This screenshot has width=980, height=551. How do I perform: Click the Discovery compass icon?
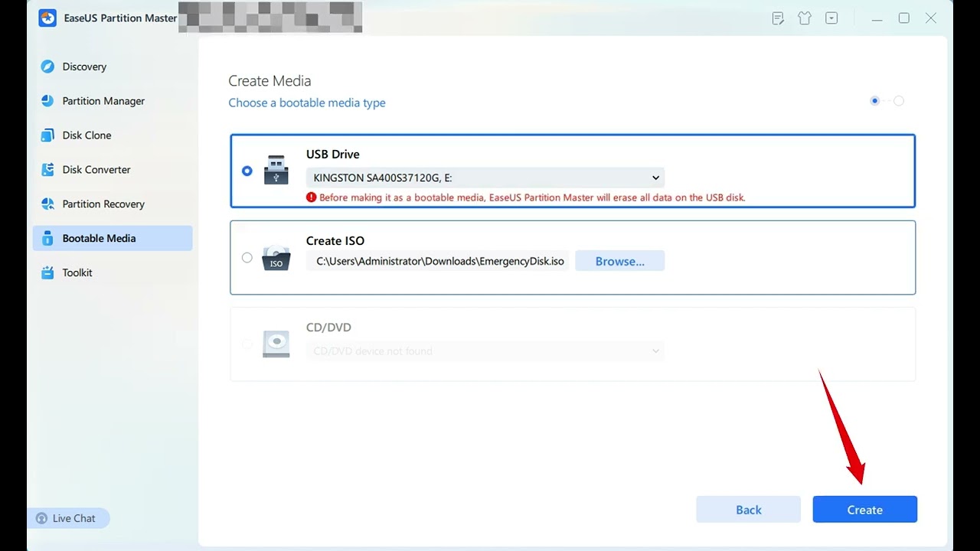(x=47, y=67)
